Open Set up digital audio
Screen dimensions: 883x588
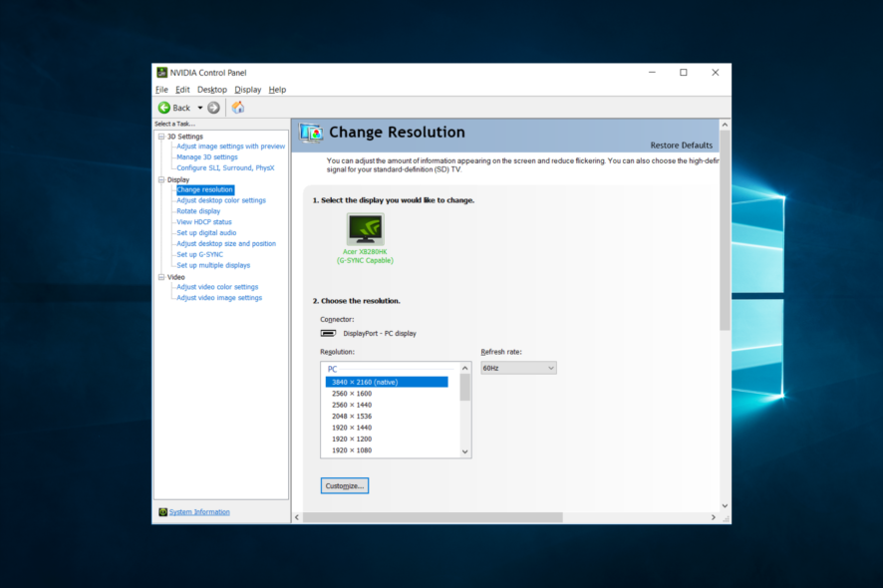[206, 232]
